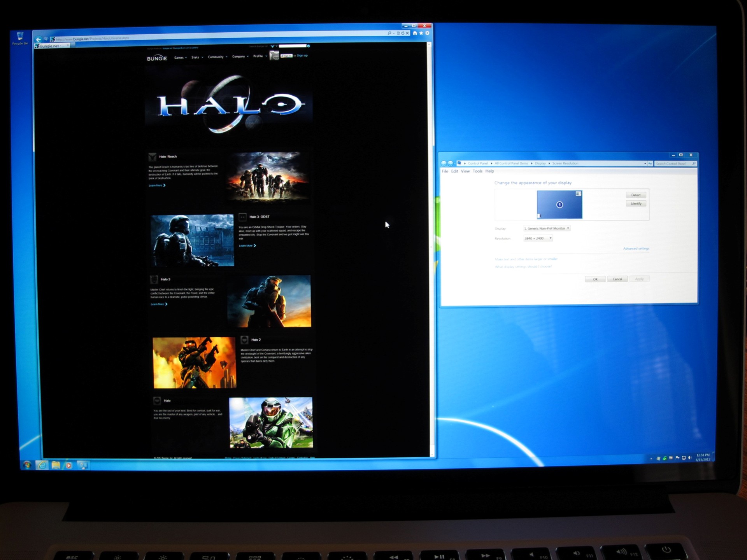Viewport: 747px width, 560px height.
Task: Open the Help menu in Control Panel
Action: pyautogui.click(x=489, y=171)
